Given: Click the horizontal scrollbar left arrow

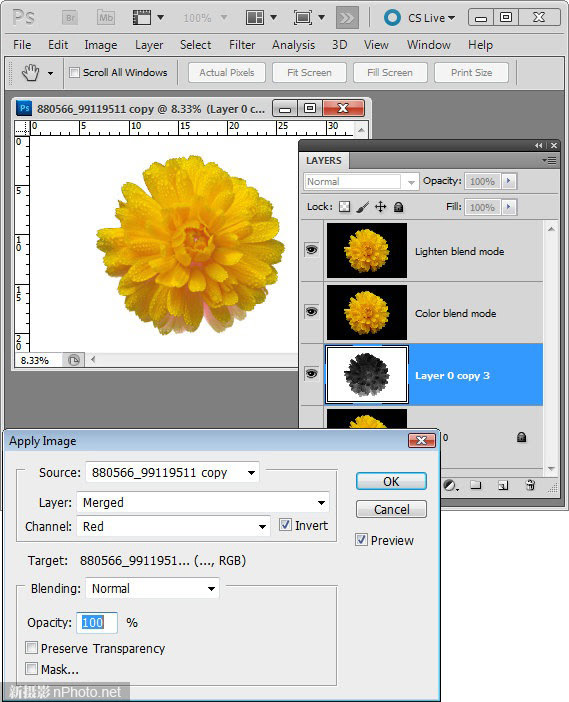Looking at the screenshot, I should coord(93,359).
